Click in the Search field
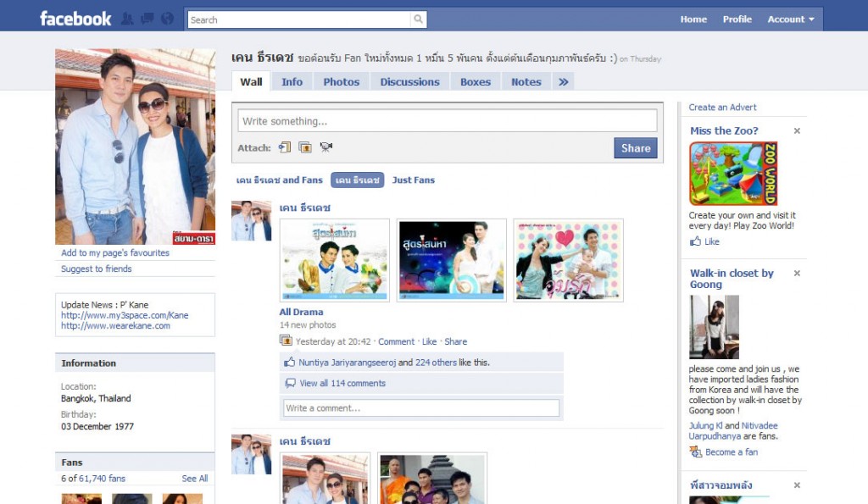The width and height of the screenshot is (868, 504). pos(299,19)
